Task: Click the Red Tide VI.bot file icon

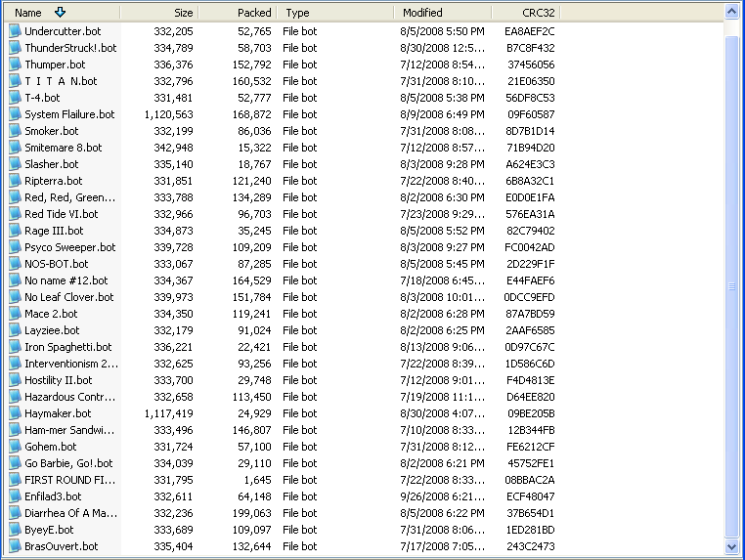Action: point(16,214)
